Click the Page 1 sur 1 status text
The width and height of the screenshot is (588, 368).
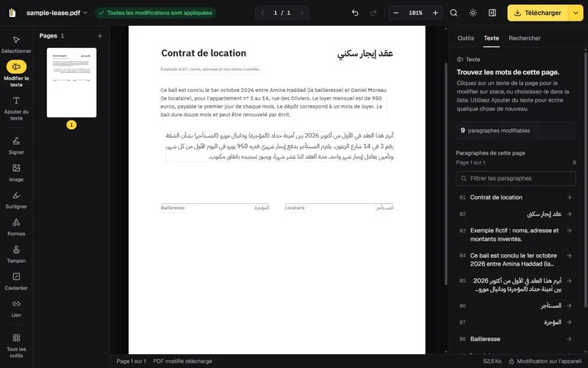tap(132, 361)
